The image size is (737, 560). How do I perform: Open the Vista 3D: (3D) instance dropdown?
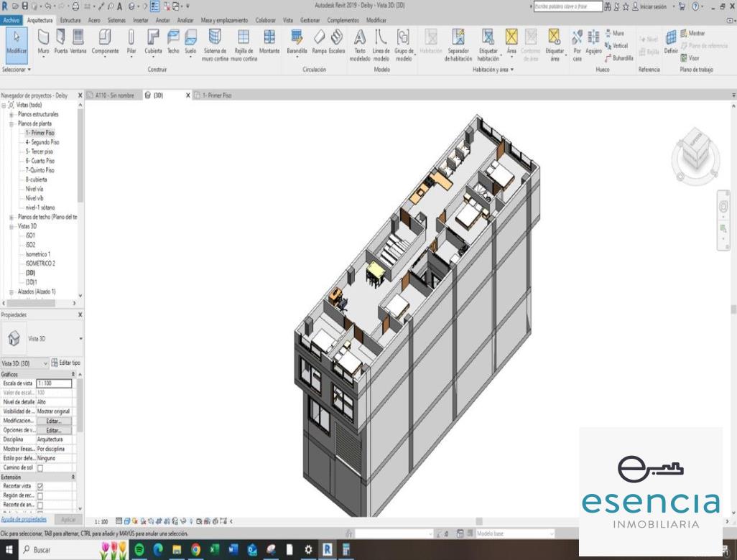[x=46, y=363]
